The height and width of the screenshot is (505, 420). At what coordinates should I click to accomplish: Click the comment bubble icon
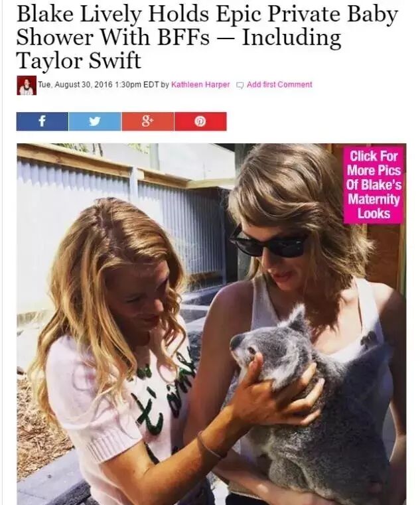(x=240, y=85)
